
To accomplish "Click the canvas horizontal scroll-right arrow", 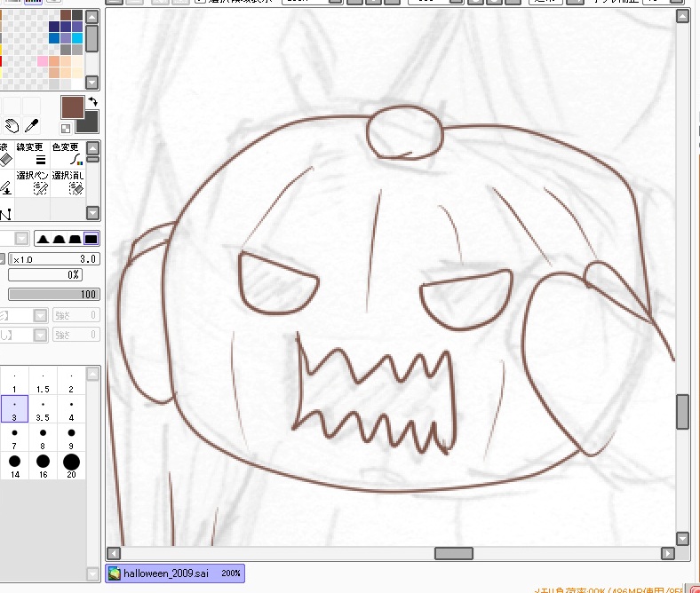I will [667, 554].
